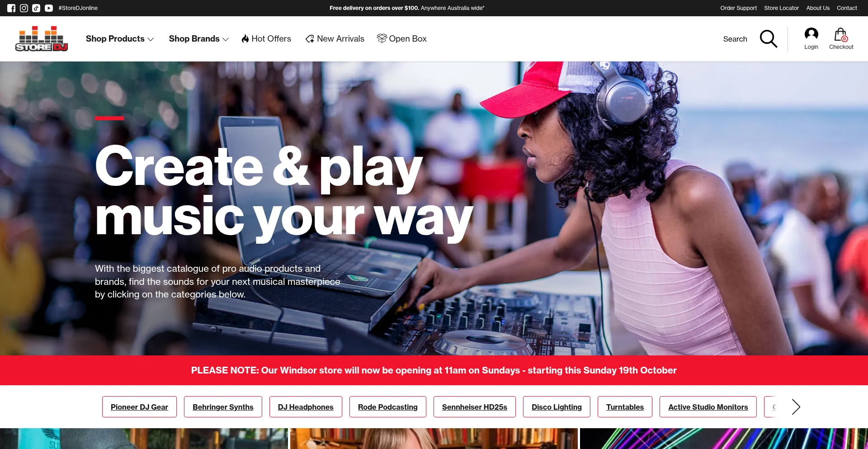Open the Open Box section

pyautogui.click(x=408, y=39)
